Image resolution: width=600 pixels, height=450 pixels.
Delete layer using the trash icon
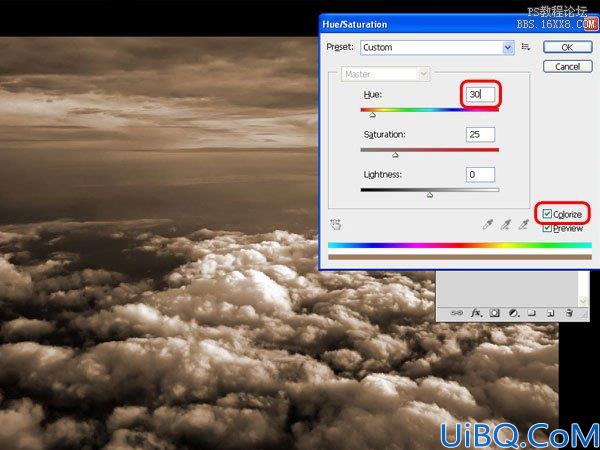[569, 313]
